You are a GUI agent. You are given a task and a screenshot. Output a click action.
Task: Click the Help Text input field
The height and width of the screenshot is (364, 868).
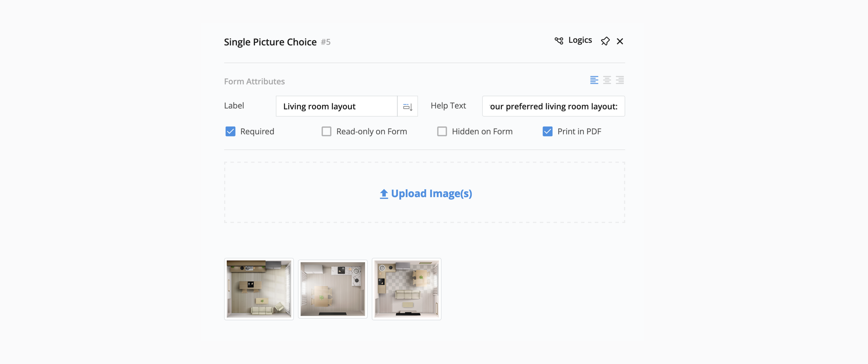553,107
